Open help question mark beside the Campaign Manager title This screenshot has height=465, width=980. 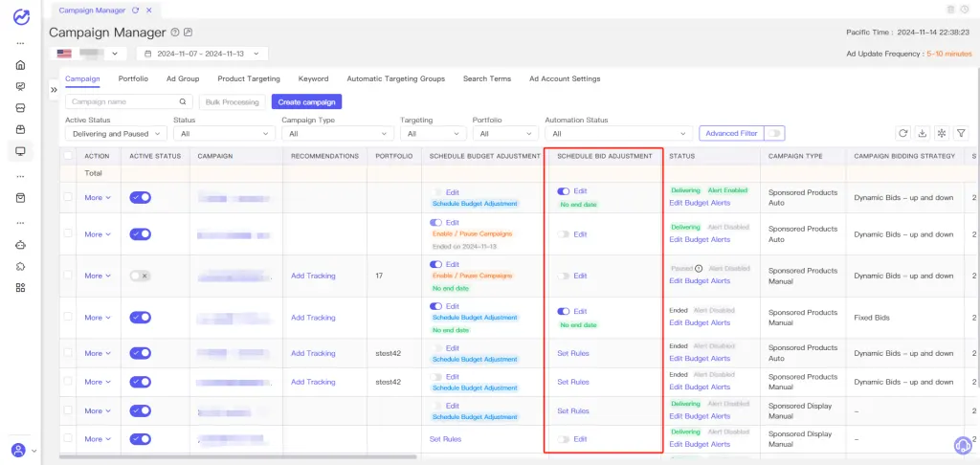(x=175, y=32)
